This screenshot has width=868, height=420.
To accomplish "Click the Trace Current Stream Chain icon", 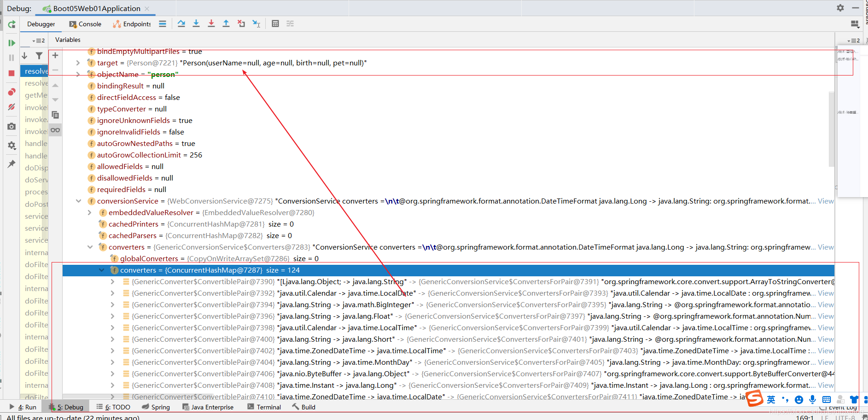I will (x=290, y=23).
